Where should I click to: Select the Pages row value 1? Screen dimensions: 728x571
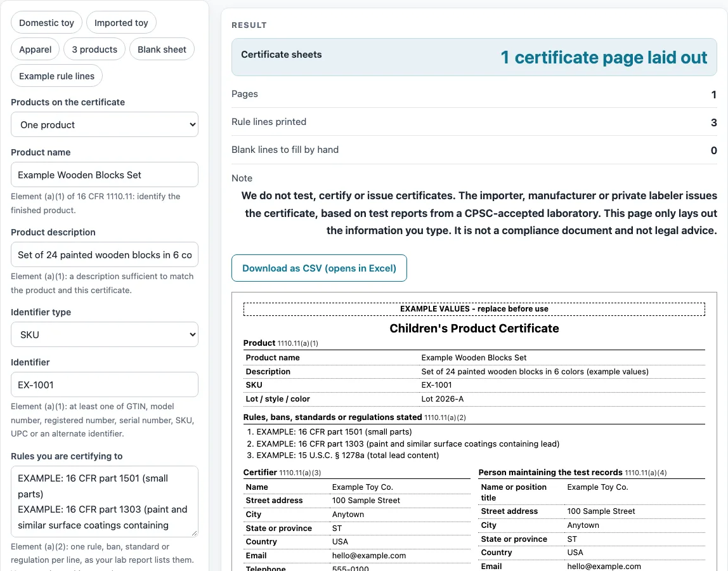[713, 95]
